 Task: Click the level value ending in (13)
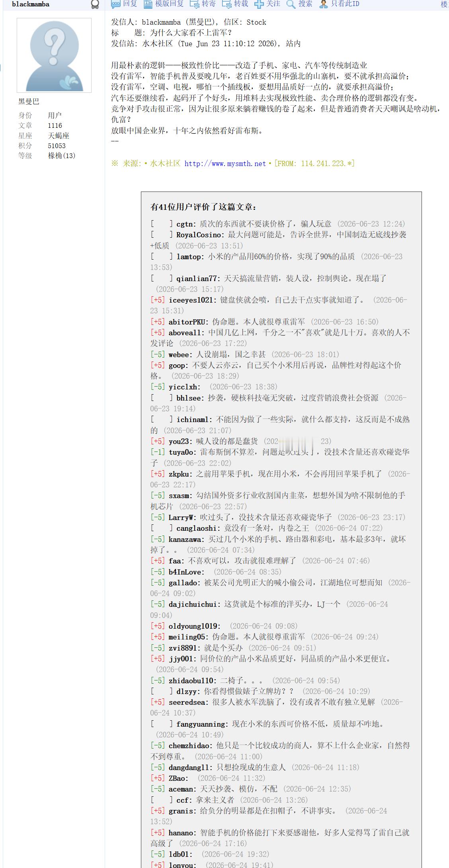(x=62, y=156)
